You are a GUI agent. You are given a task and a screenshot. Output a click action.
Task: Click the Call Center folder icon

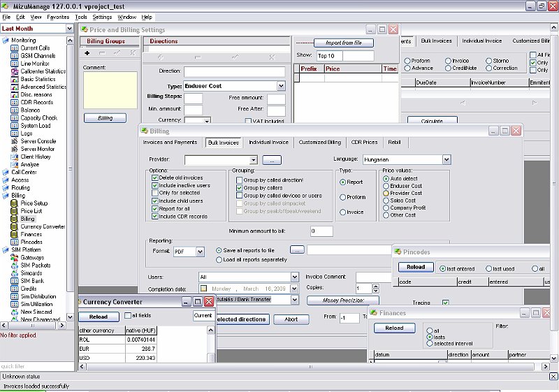tap(6, 173)
